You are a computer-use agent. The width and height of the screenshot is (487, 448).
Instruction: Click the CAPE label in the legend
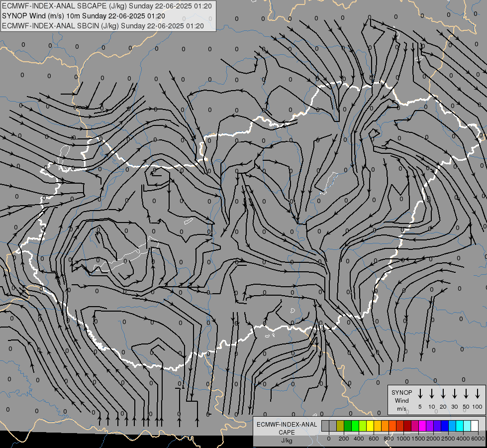287,433
